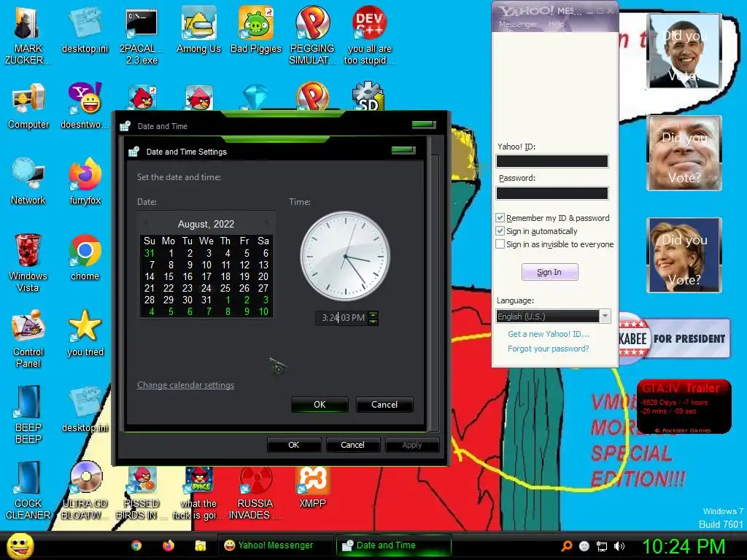
Task: Select the 'doesntwo' Yahoo desktop icon
Action: coord(85,106)
